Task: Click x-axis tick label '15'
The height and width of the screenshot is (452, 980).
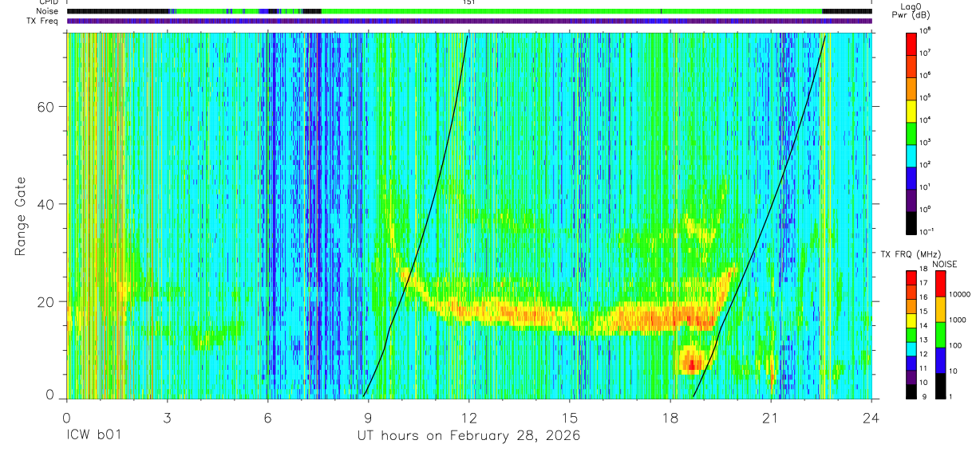Action: (x=570, y=417)
